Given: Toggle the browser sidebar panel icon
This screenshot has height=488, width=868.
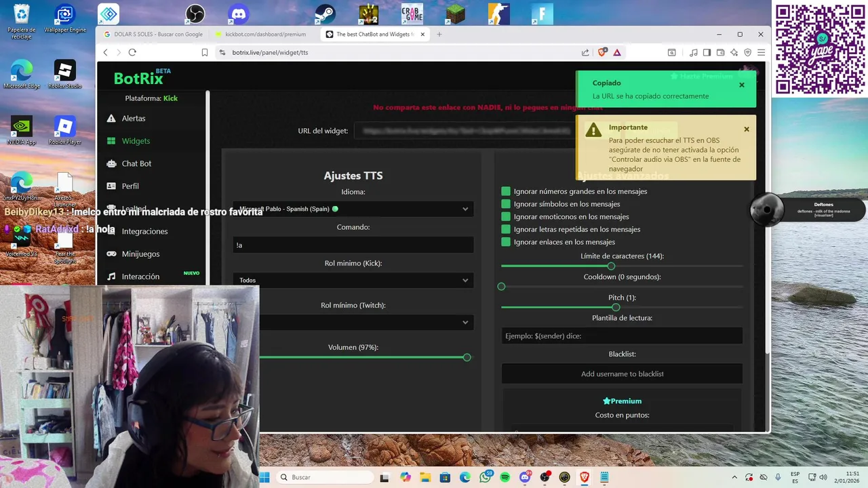Looking at the screenshot, I should tap(707, 52).
